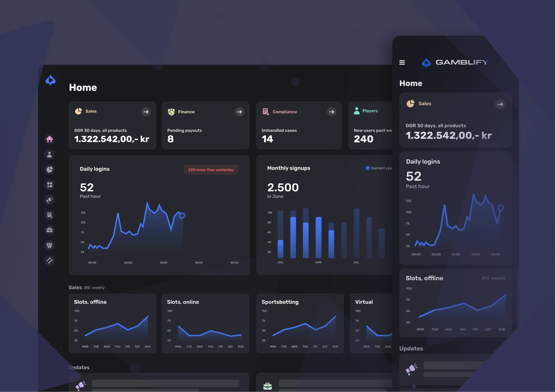Click 'Unhandled cases' text on Compliance card

[x=279, y=130]
